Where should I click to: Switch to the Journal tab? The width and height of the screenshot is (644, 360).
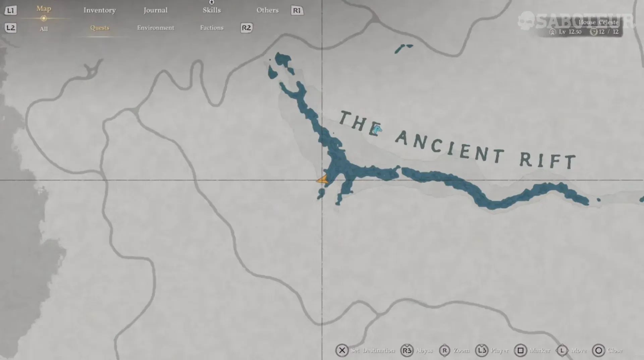(155, 10)
